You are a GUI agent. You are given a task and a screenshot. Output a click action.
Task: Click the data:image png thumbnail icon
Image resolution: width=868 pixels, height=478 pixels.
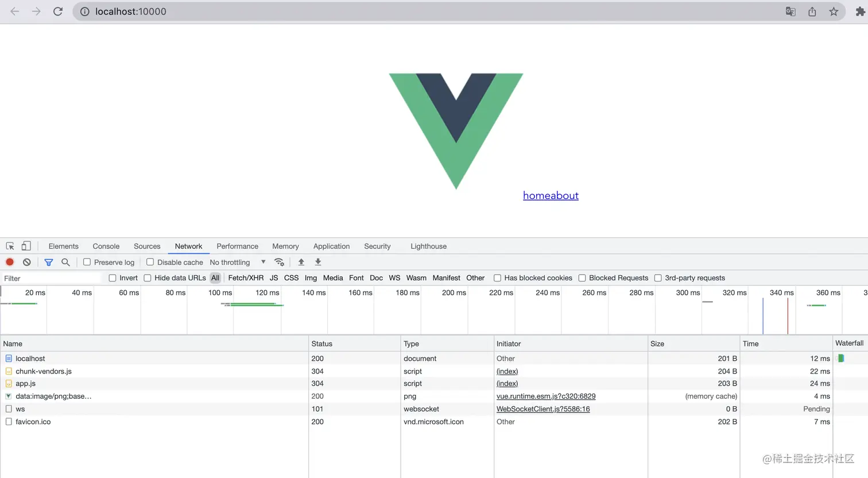pyautogui.click(x=9, y=396)
